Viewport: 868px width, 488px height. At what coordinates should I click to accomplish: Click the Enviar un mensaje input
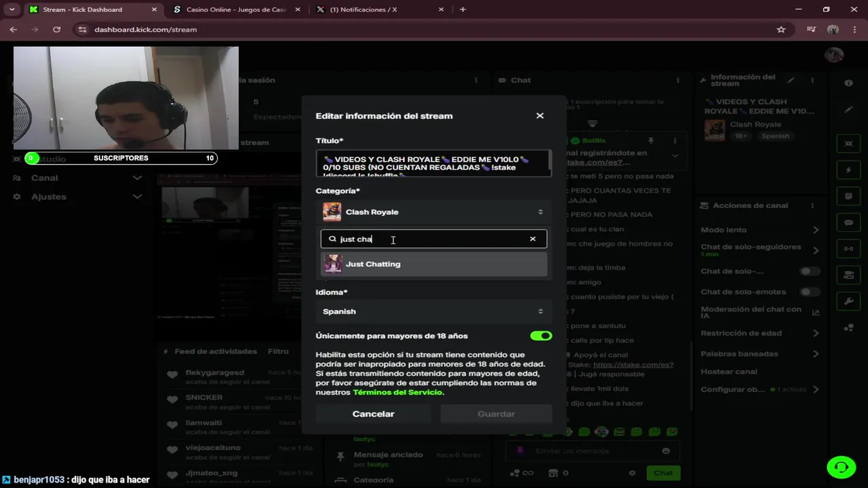point(593,451)
